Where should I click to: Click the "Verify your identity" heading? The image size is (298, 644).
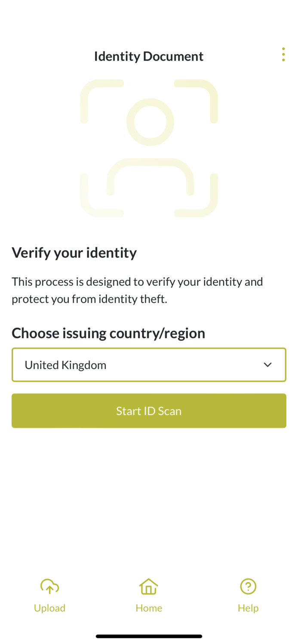[74, 252]
